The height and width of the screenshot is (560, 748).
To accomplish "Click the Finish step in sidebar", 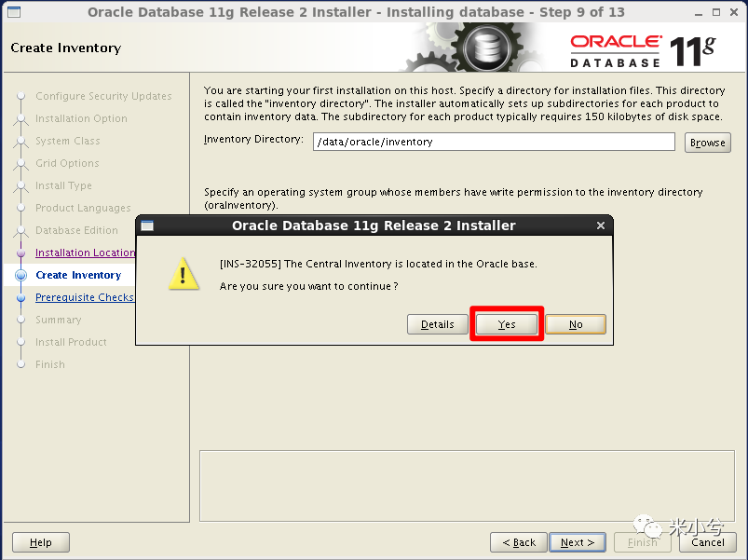I will click(x=50, y=364).
